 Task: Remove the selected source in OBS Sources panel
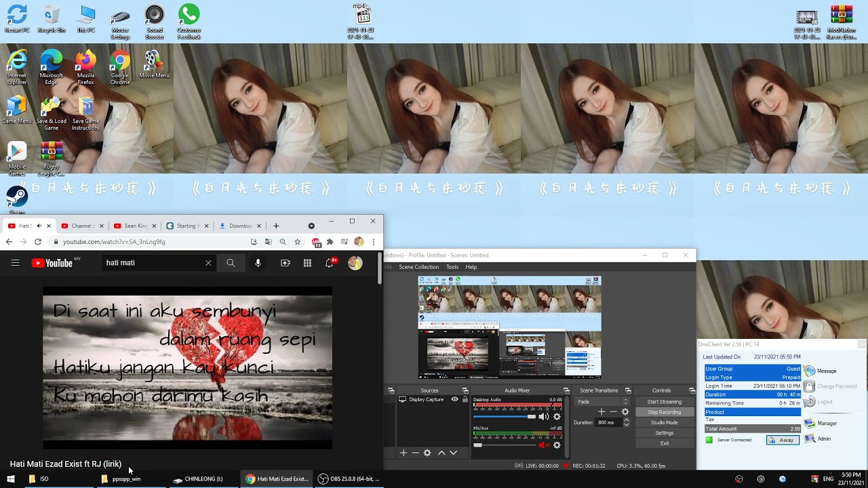click(x=415, y=453)
